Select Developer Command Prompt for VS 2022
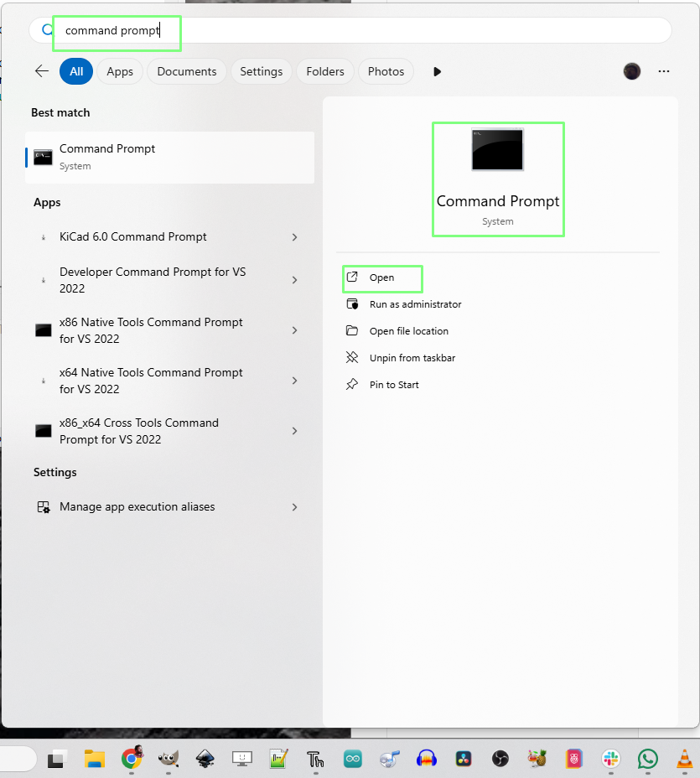Viewport: 700px width, 778px height. point(169,280)
